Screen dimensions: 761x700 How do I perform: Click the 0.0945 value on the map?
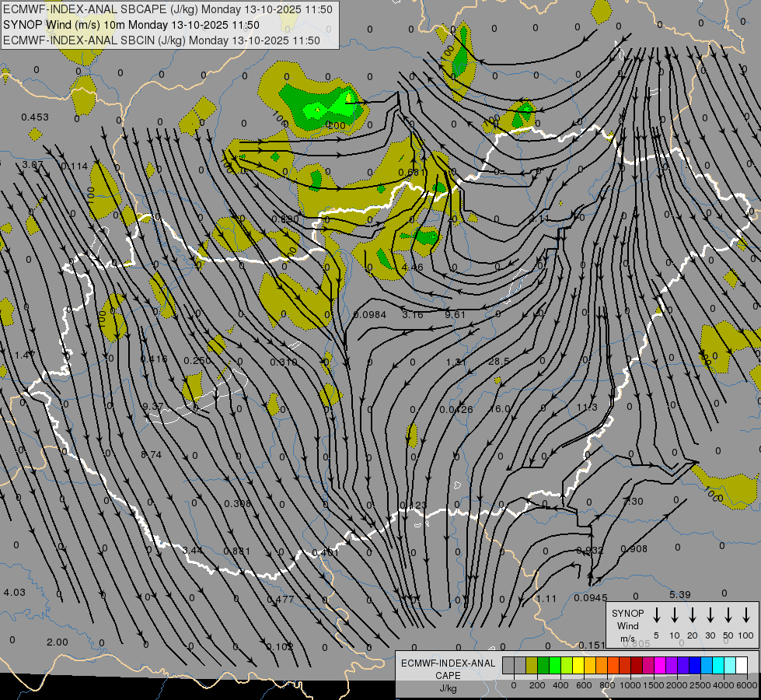pyautogui.click(x=591, y=597)
